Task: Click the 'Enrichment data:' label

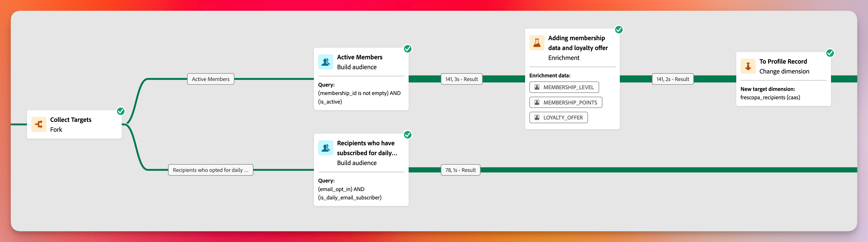Action: click(550, 75)
